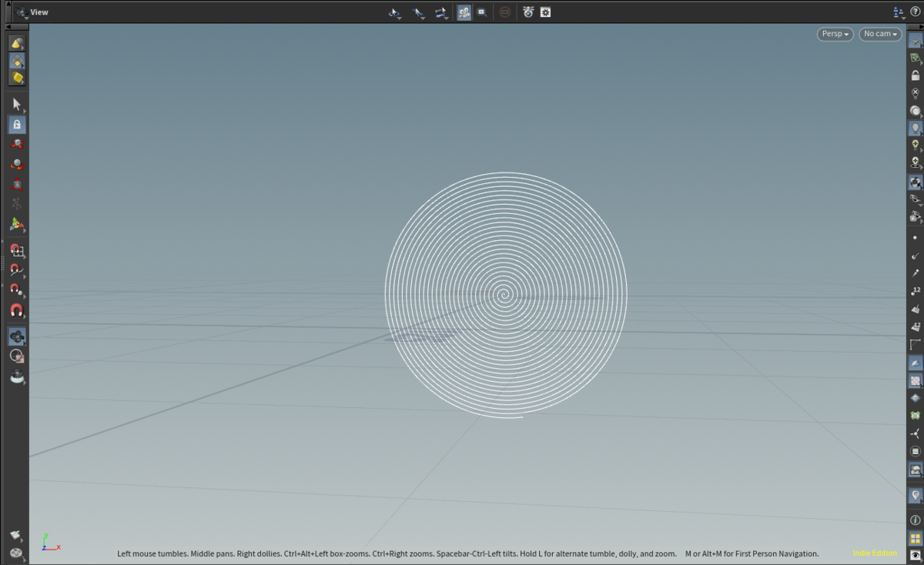The height and width of the screenshot is (565, 924).
Task: Choose the Handles tool with colored axes
Action: click(17, 224)
